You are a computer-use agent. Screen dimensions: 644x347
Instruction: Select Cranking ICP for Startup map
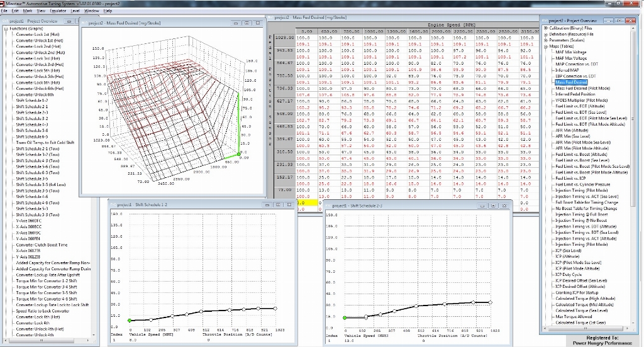coord(577,292)
